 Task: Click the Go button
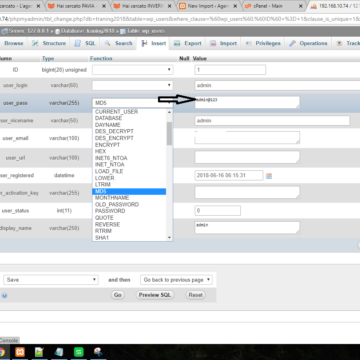point(117,295)
